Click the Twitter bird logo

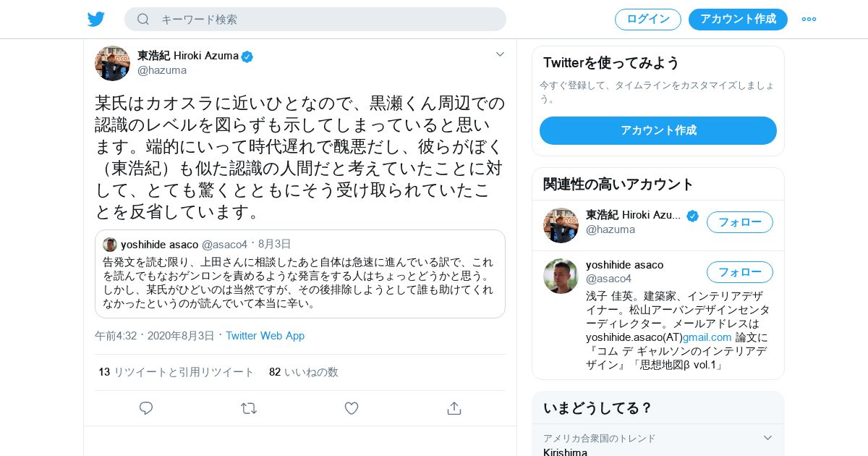96,19
